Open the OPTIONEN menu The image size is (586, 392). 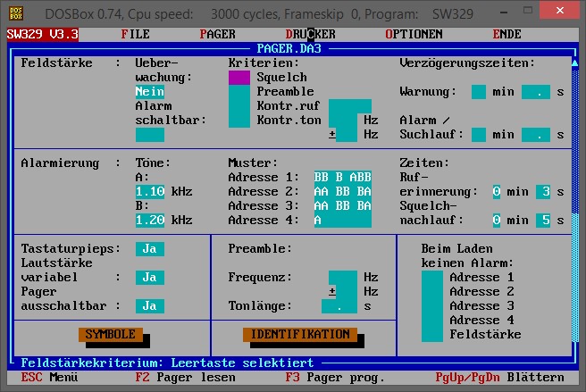point(414,34)
